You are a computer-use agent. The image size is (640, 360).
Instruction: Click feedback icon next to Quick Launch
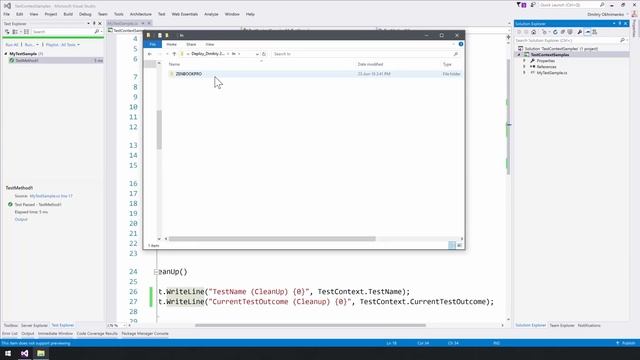(x=533, y=5)
